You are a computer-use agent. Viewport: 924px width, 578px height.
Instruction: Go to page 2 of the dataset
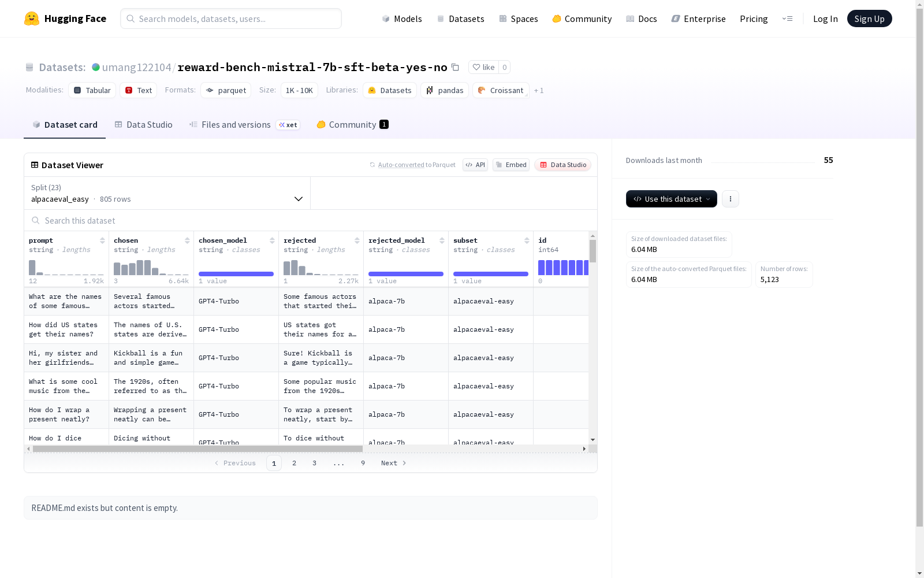294,463
